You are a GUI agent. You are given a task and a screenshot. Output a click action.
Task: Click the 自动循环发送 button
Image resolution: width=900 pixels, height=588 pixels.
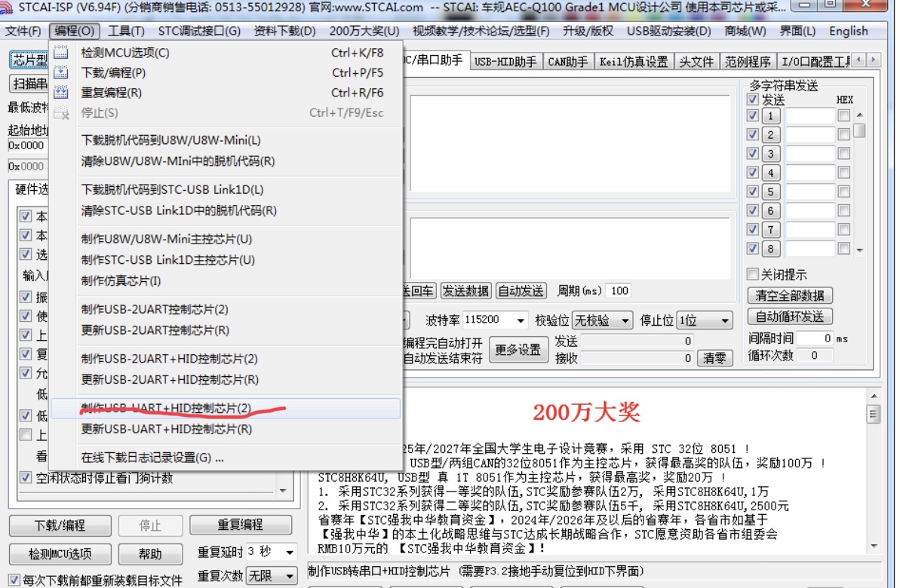[790, 317]
